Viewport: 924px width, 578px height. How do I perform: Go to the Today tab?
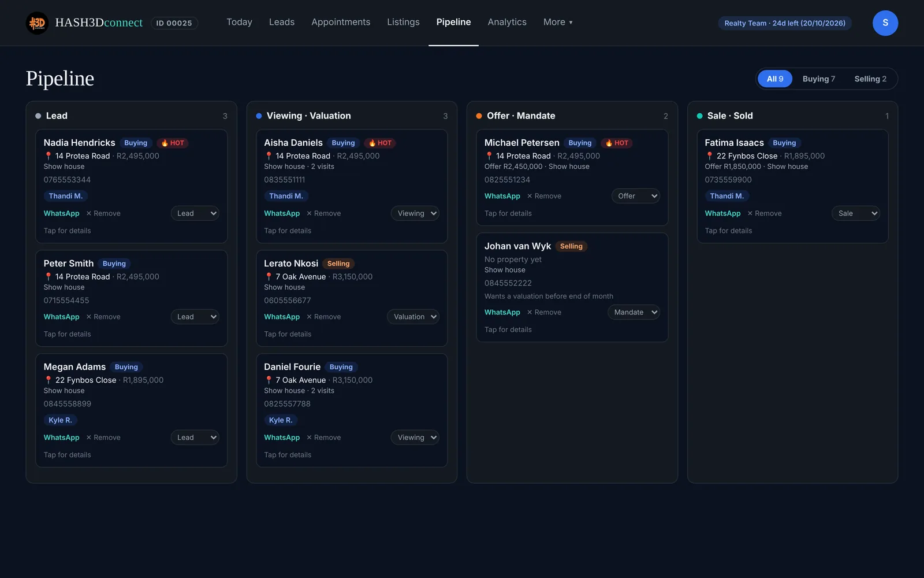coord(239,22)
